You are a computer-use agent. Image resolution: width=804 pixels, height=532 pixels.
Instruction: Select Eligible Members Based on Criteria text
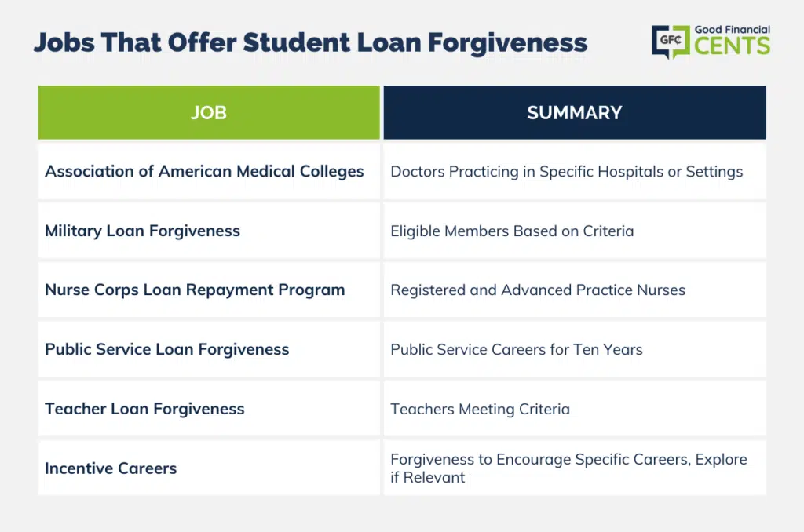[512, 231]
